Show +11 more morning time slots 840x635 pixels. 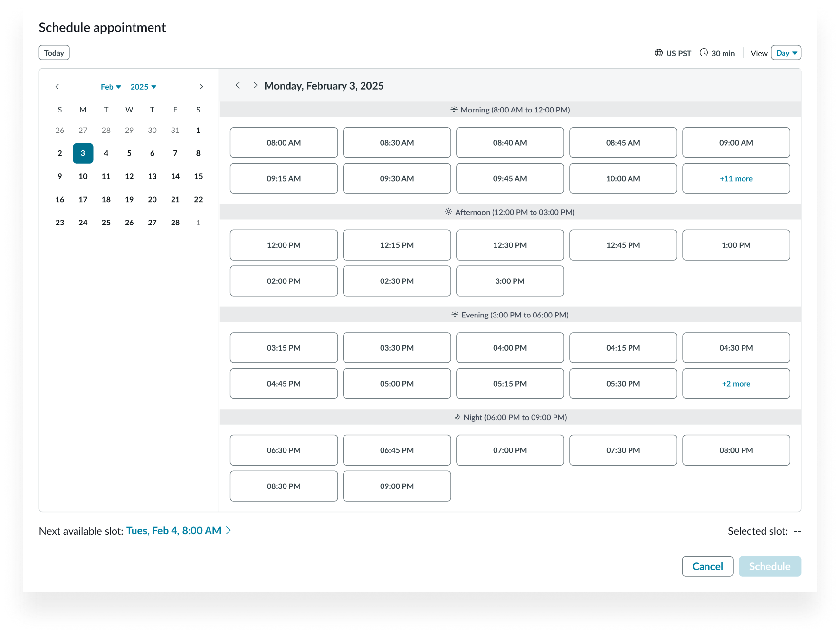tap(736, 178)
